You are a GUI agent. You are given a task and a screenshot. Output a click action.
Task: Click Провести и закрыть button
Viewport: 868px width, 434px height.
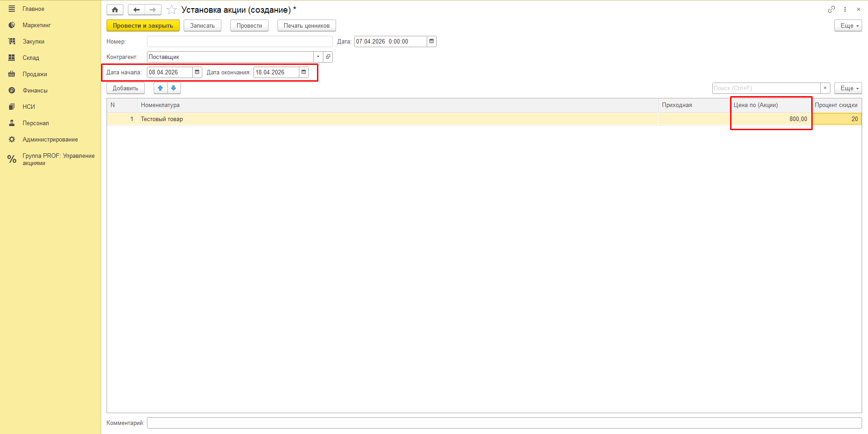[x=143, y=26]
